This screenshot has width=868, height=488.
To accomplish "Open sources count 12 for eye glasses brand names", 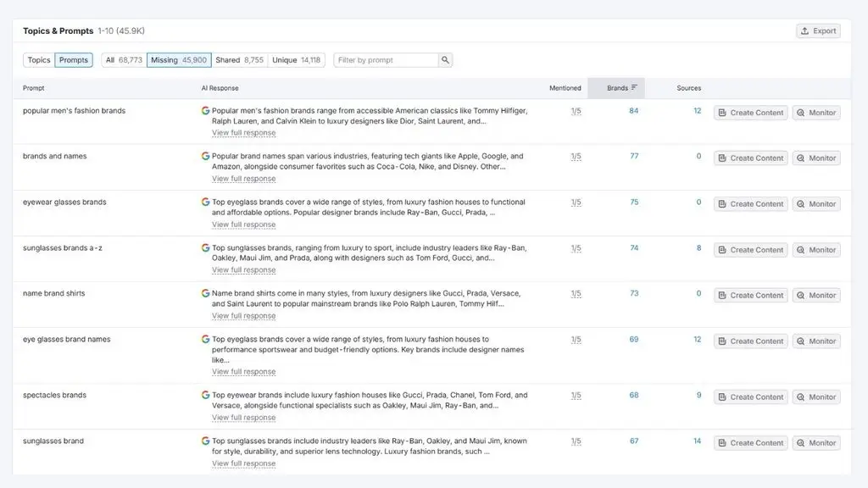I will coord(697,339).
